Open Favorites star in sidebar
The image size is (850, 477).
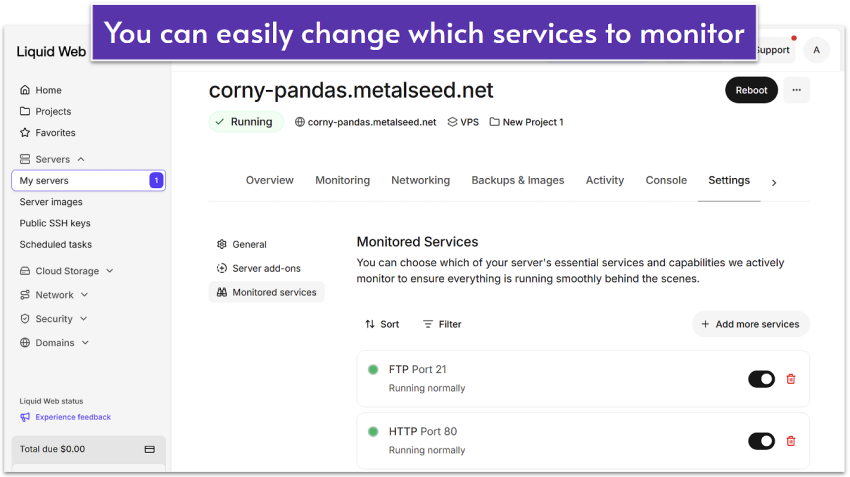coord(25,133)
